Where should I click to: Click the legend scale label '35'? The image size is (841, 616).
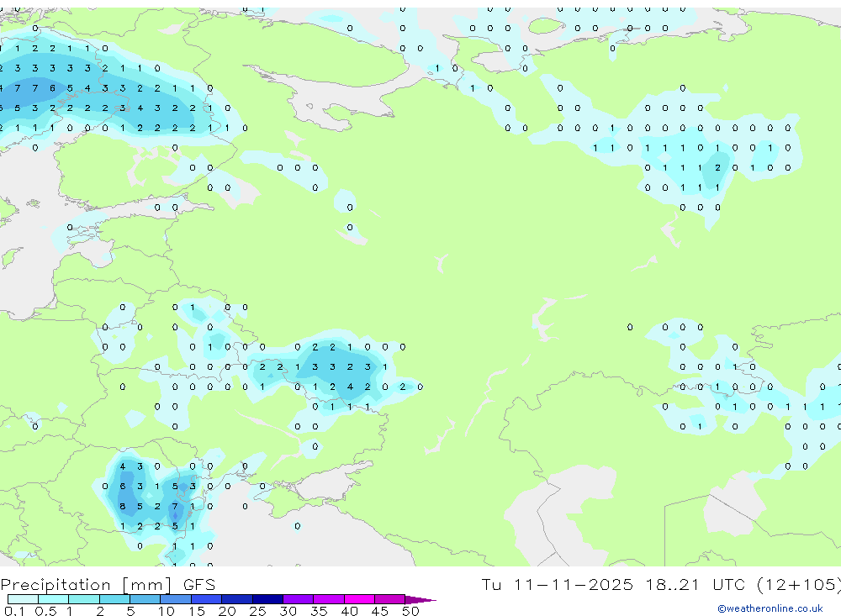click(319, 611)
